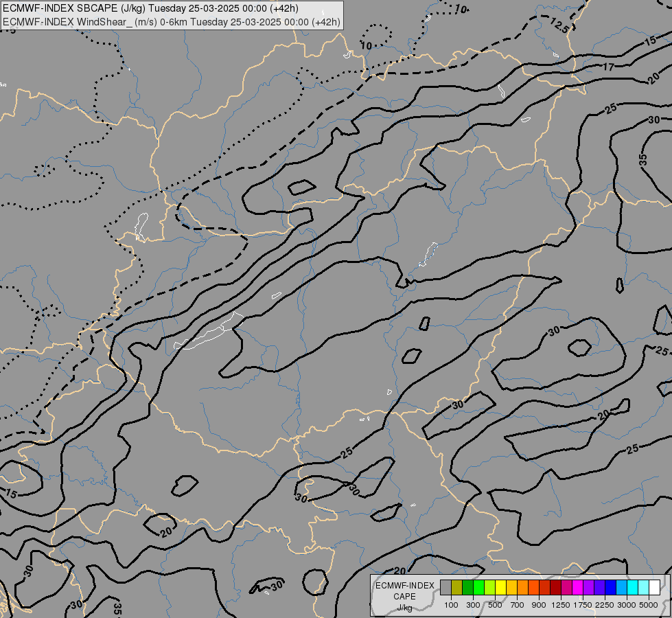Screen dimensions: 672x618
Task: Click the 'J/kg' unit in the legend
Action: (x=404, y=608)
